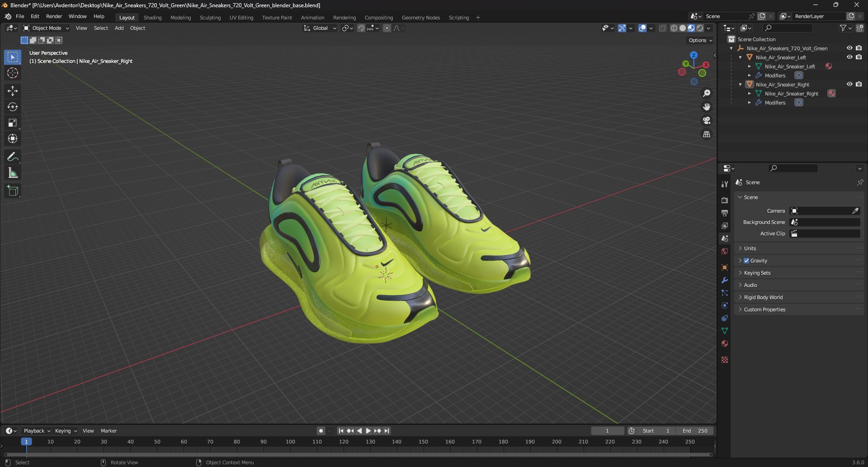The height and width of the screenshot is (467, 868).
Task: Click the Options button in viewport
Action: pos(700,40)
